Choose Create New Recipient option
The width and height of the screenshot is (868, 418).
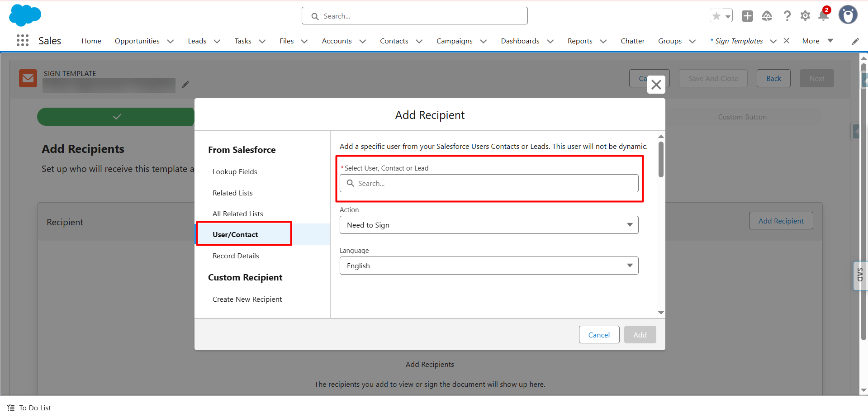(x=247, y=299)
